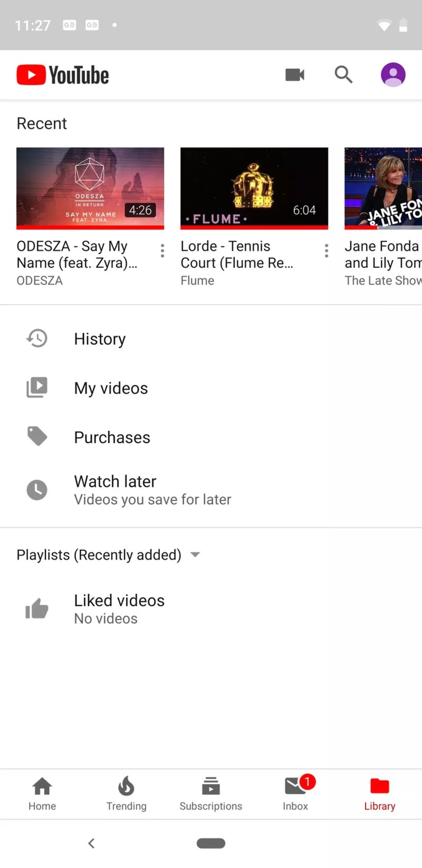Viewport: 422px width, 868px height.
Task: Tap the History clock icon menu item
Action: [36, 338]
